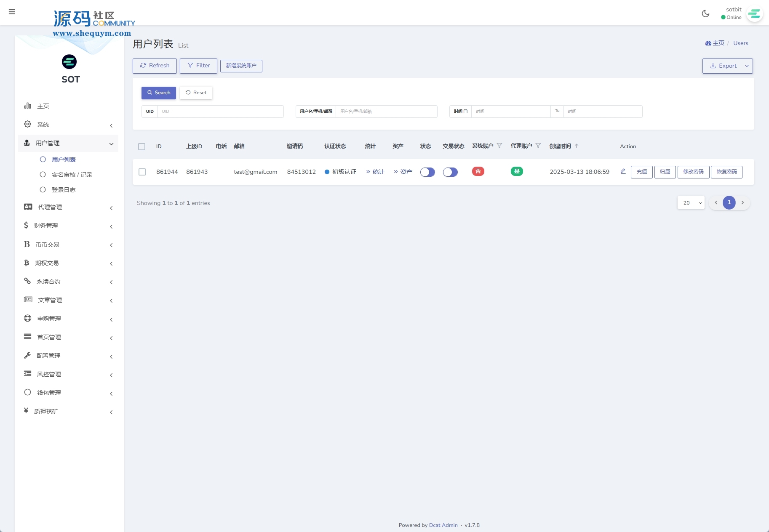Screen dimensions: 769x532
Task: Click the sotbit user avatar
Action: pyautogui.click(x=754, y=14)
